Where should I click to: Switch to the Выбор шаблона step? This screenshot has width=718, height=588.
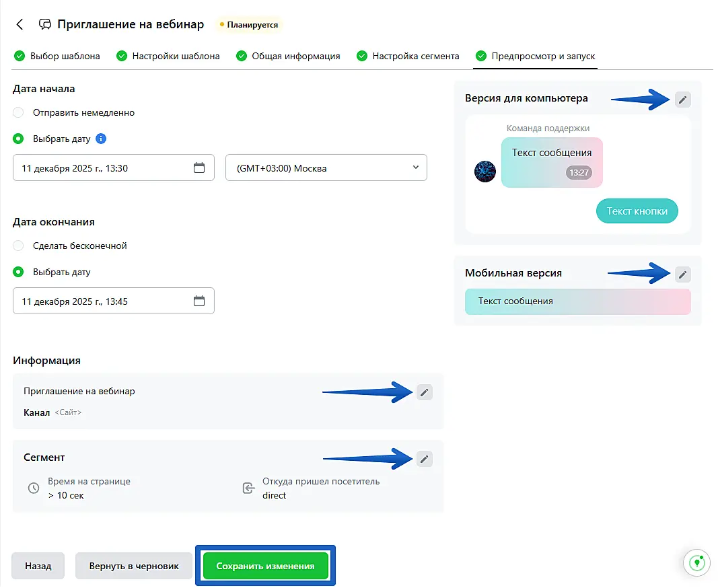tap(57, 57)
